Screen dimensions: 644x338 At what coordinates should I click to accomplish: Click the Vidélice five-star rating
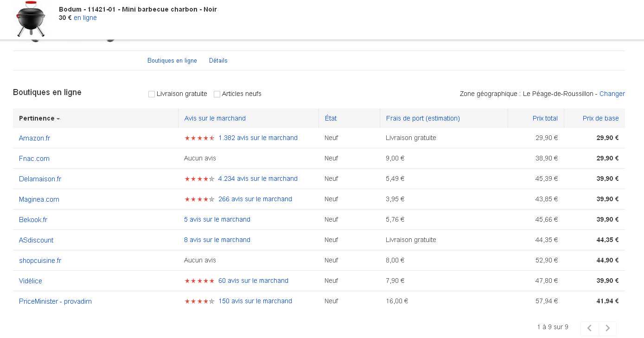(x=199, y=281)
